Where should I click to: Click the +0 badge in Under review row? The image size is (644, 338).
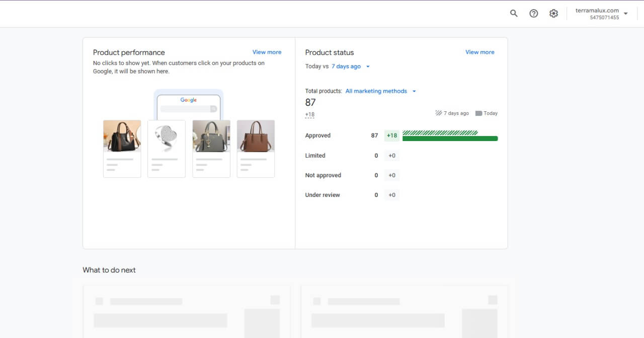(392, 195)
